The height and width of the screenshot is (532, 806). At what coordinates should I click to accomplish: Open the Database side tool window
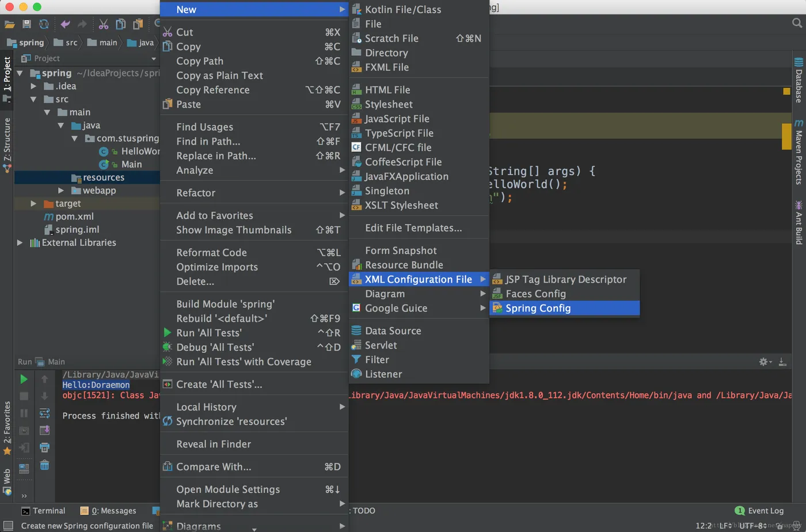[799, 80]
